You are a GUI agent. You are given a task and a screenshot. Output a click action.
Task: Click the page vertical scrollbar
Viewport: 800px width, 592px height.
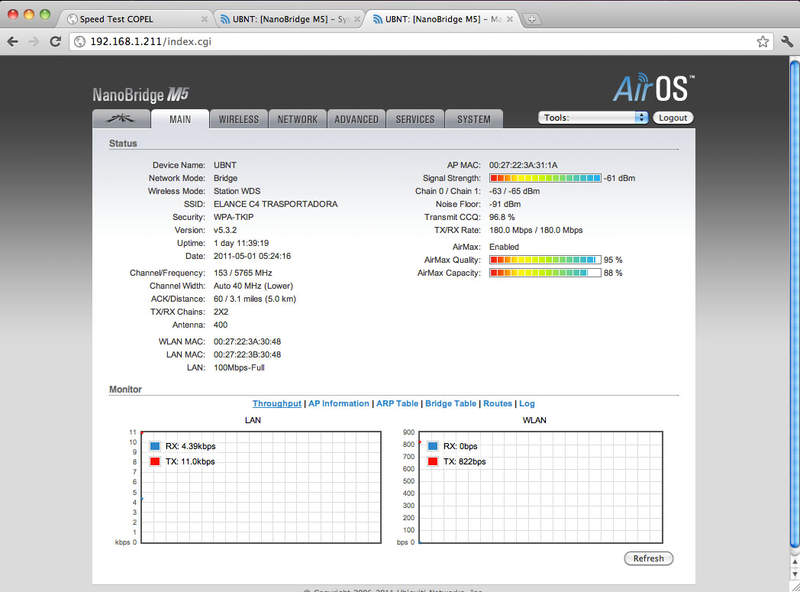pyautogui.click(x=794, y=304)
